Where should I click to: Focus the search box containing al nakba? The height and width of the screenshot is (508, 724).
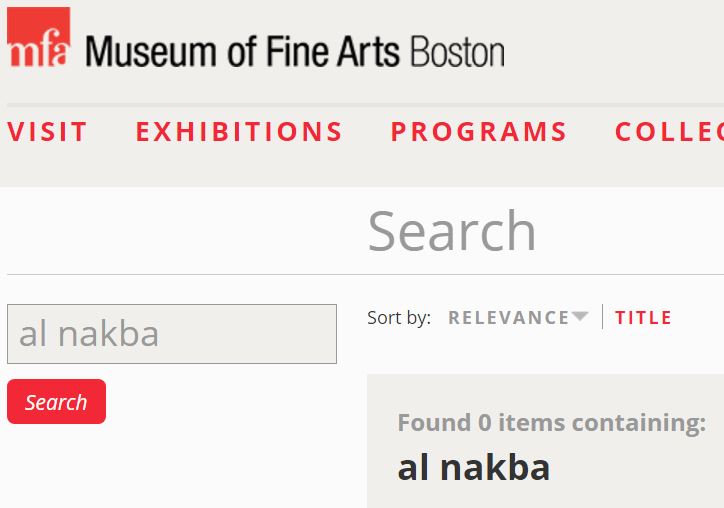point(171,334)
